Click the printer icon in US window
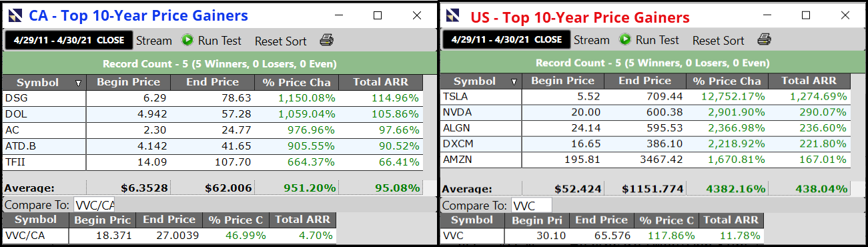Image resolution: width=868 pixels, height=247 pixels. tap(764, 39)
